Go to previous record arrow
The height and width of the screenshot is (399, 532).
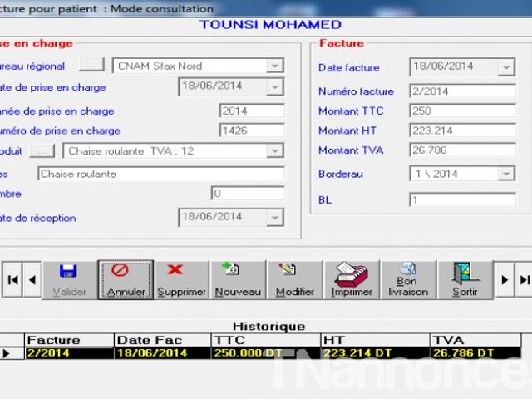(x=32, y=280)
